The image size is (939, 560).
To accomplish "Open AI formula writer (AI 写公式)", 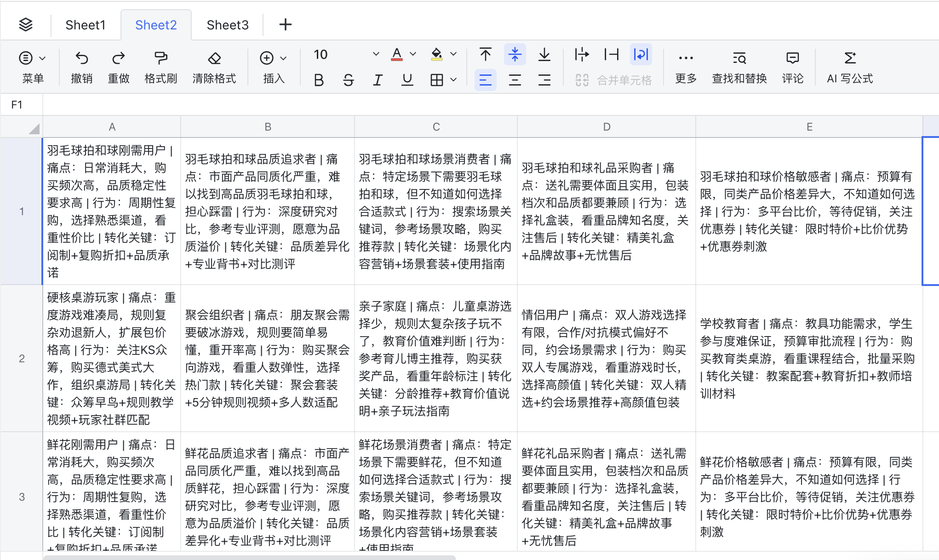I will (849, 58).
